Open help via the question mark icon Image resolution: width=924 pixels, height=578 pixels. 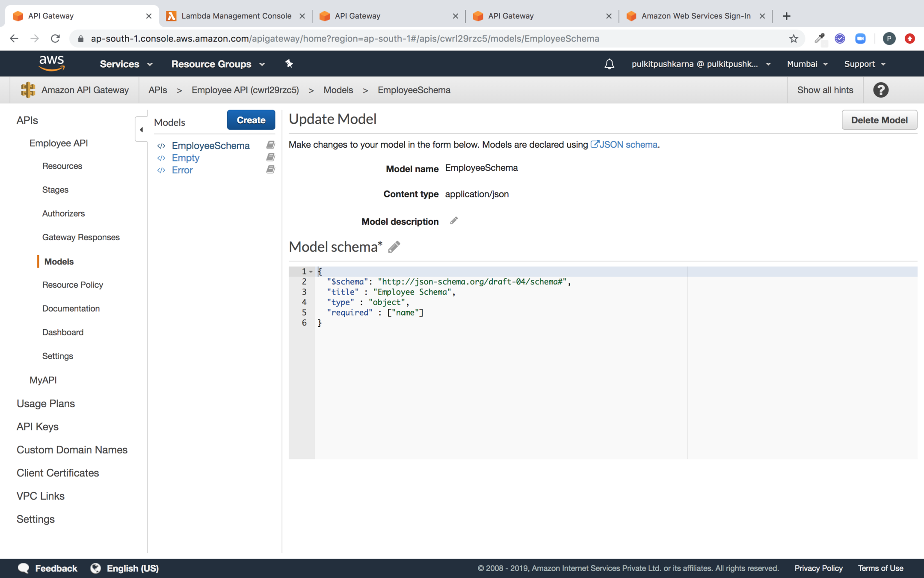[881, 90]
